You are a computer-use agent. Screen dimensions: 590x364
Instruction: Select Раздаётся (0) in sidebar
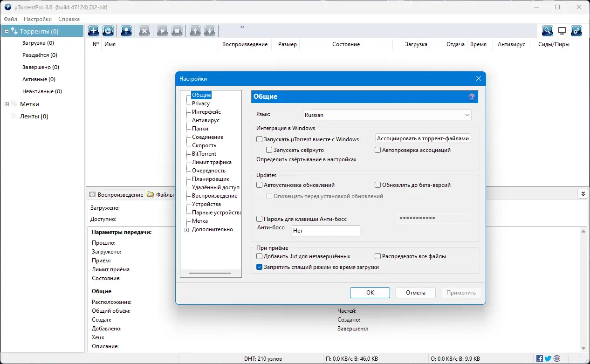pyautogui.click(x=40, y=55)
